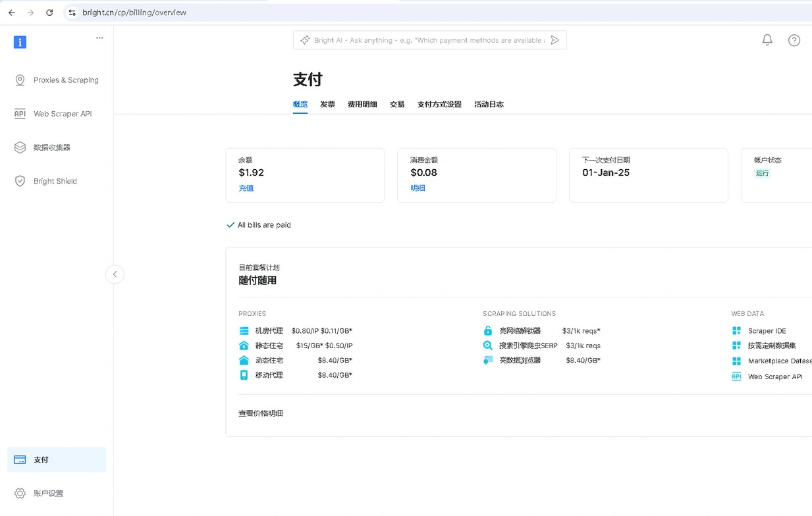
Task: Click the Web Scraper API icon under Web Data
Action: click(x=736, y=376)
